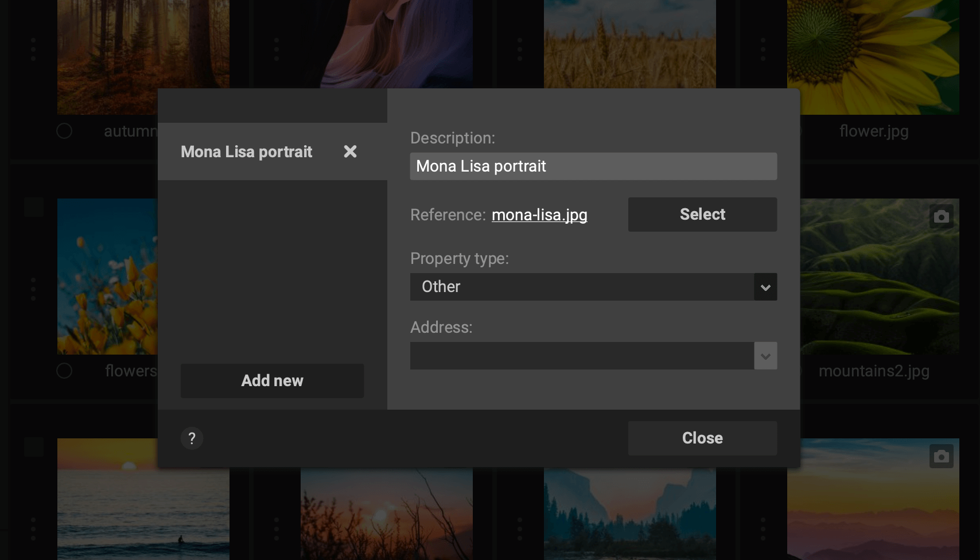Tick the square checkbox above the yellow flowers thumbnail
Viewport: 980px width, 560px height.
click(34, 207)
